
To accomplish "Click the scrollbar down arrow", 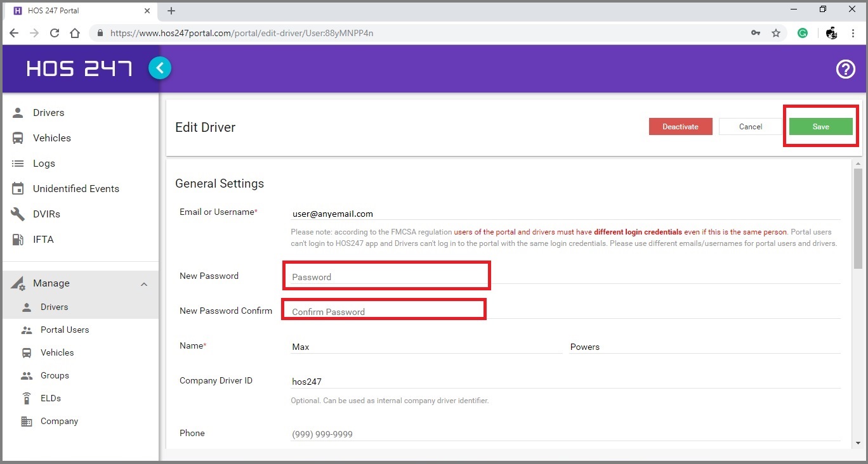I will [x=858, y=443].
